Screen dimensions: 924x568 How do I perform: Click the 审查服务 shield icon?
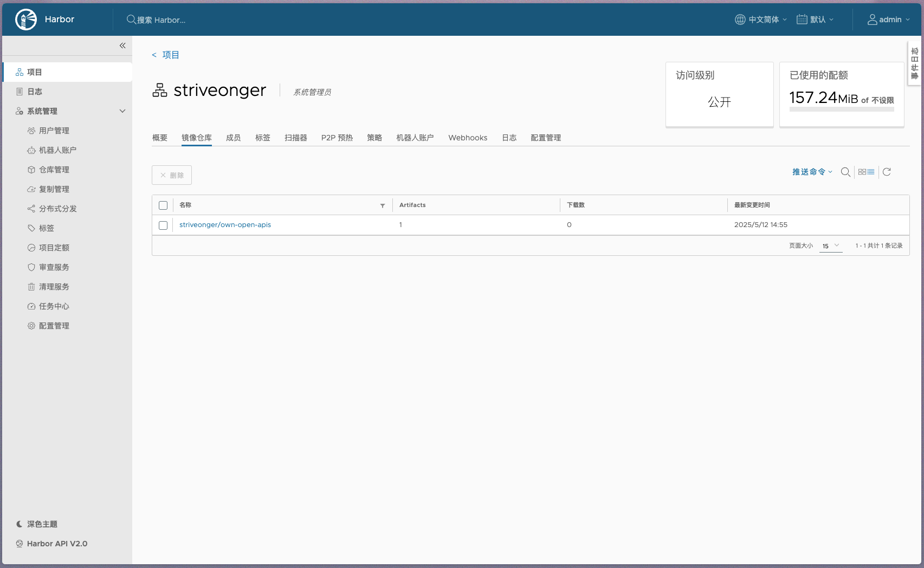click(x=31, y=267)
